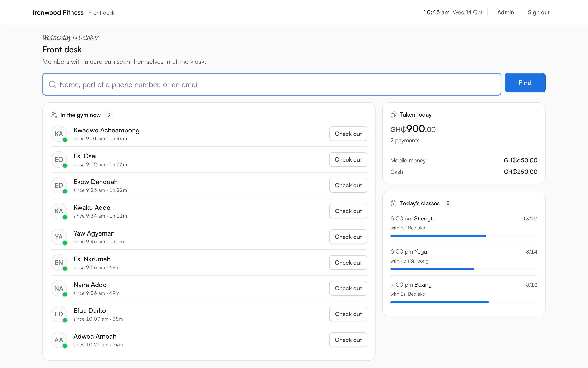Click the 10:45 am clock
Image resolution: width=588 pixels, height=368 pixels.
tap(436, 12)
